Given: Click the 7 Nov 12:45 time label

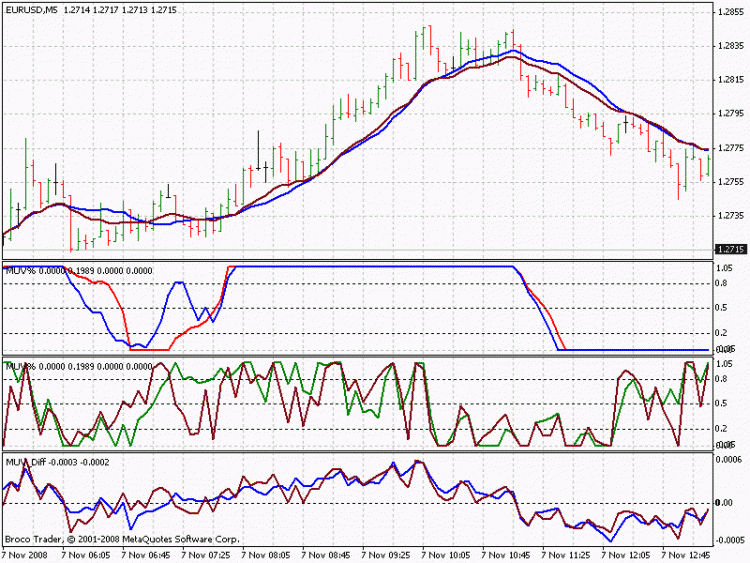Looking at the screenshot, I should 686,555.
